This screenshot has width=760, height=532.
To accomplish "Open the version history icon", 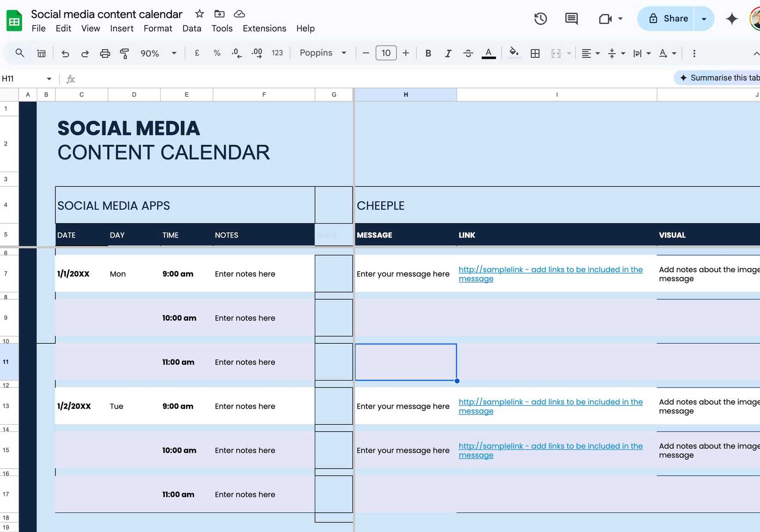I will point(540,19).
